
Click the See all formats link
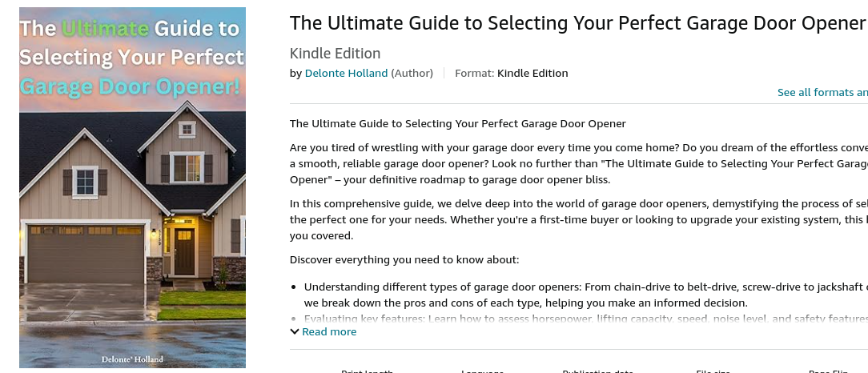click(822, 92)
